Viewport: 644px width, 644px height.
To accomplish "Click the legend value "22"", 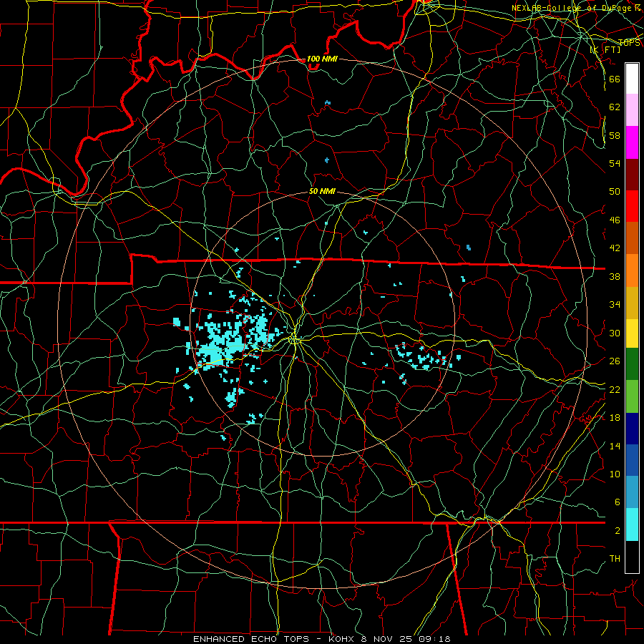I will click(x=615, y=389).
